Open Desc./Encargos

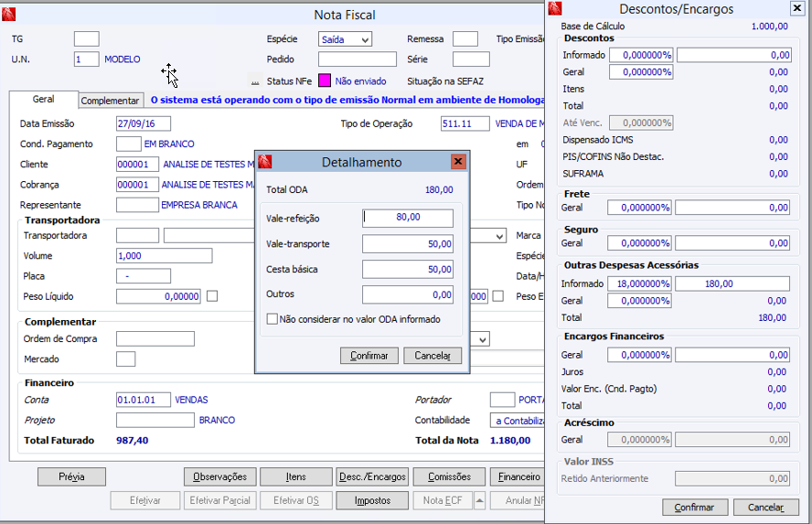click(x=372, y=476)
